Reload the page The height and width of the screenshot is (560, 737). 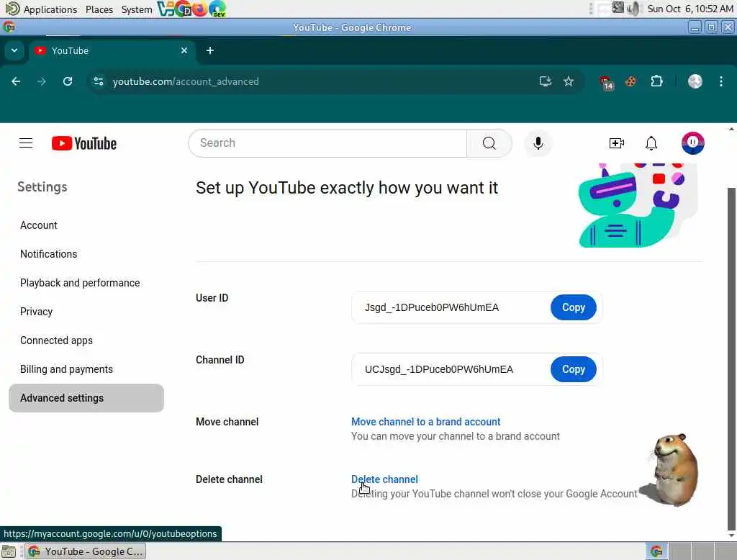click(x=68, y=81)
